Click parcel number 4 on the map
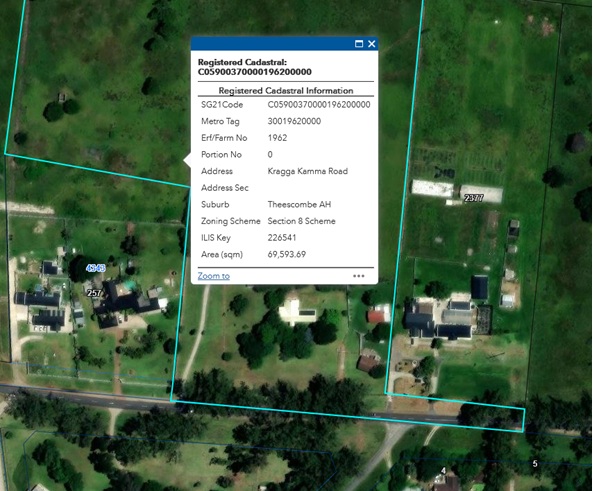 444,471
